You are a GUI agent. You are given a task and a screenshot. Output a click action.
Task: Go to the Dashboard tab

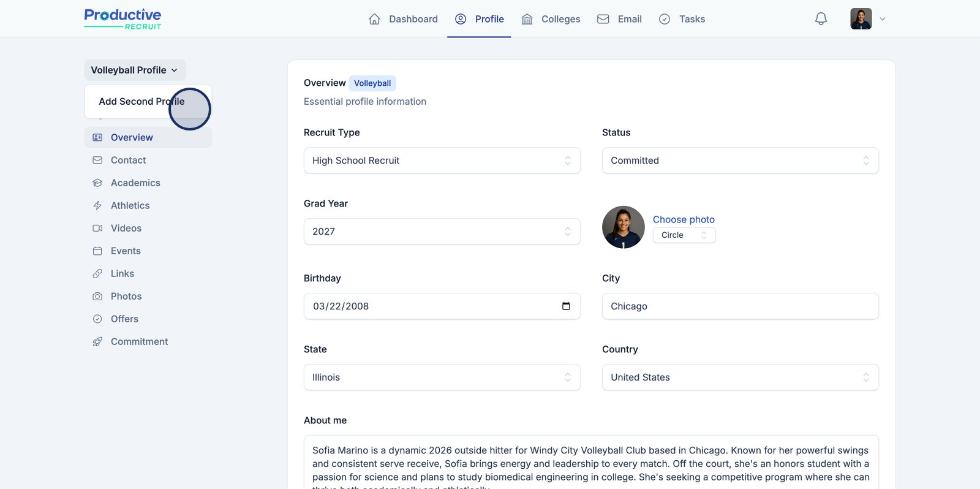point(403,19)
